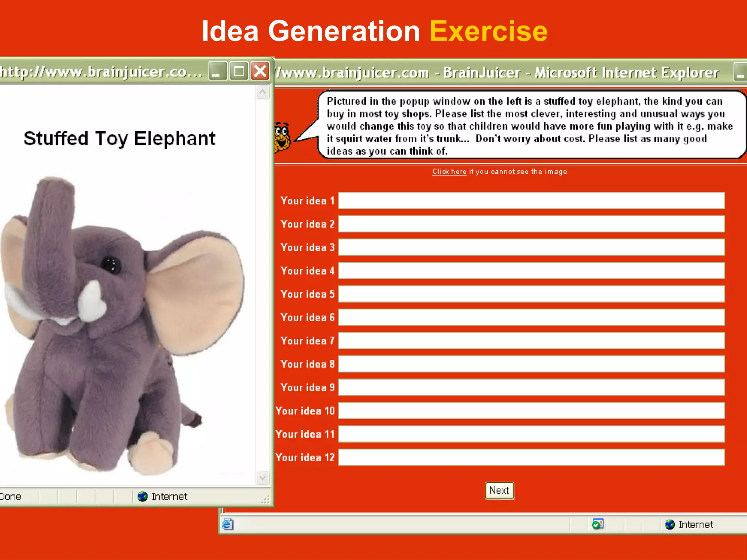Click the 'Done' status text in popup

[11, 497]
